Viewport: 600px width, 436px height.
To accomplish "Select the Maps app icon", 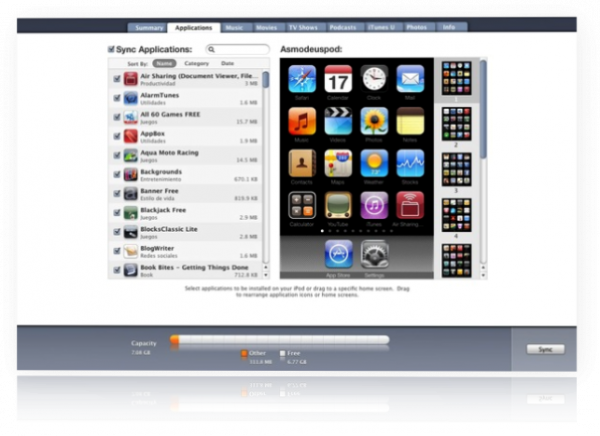I will pyautogui.click(x=338, y=163).
